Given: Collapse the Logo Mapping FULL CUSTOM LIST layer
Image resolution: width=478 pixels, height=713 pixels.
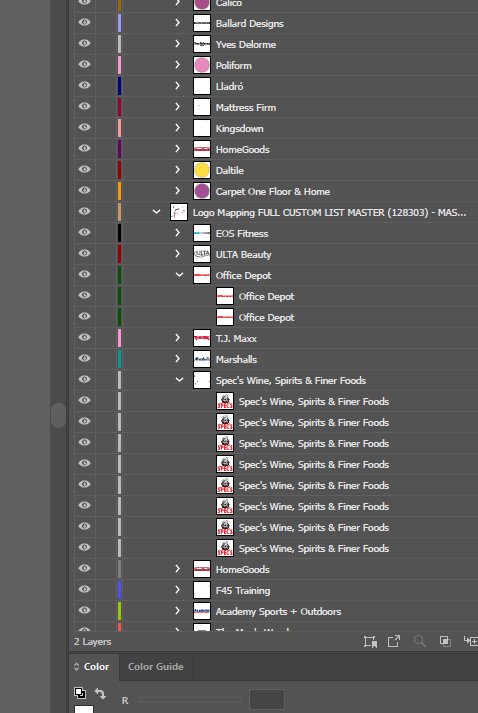Looking at the screenshot, I should [156, 212].
